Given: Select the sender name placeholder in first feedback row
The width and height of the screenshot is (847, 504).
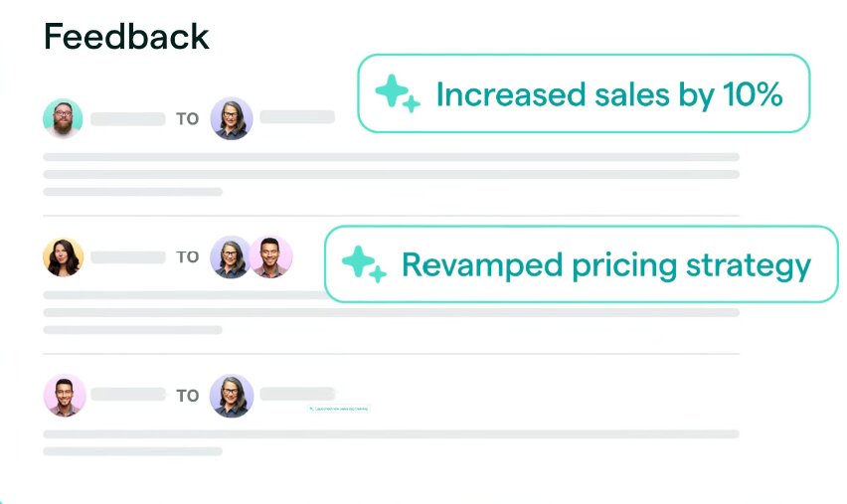Looking at the screenshot, I should pos(127,119).
